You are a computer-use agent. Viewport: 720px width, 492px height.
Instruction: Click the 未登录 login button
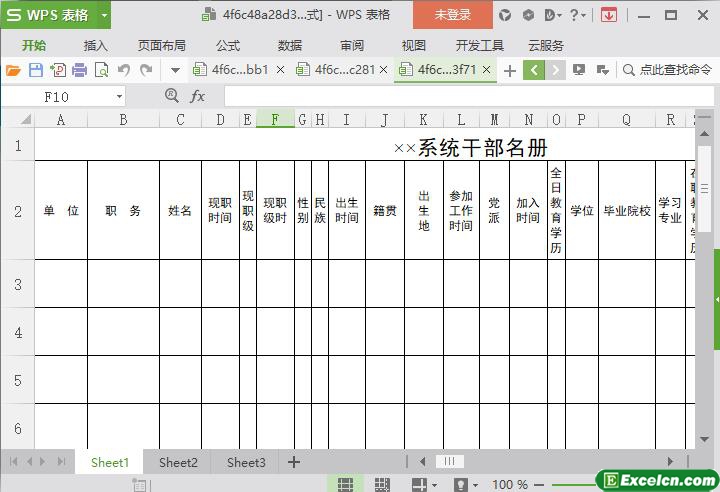click(453, 15)
